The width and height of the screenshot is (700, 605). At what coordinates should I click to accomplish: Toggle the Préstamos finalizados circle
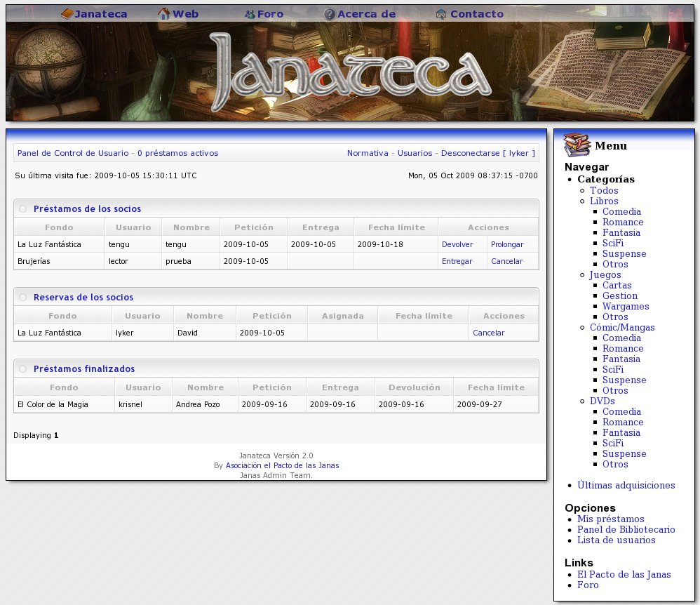[x=23, y=369]
